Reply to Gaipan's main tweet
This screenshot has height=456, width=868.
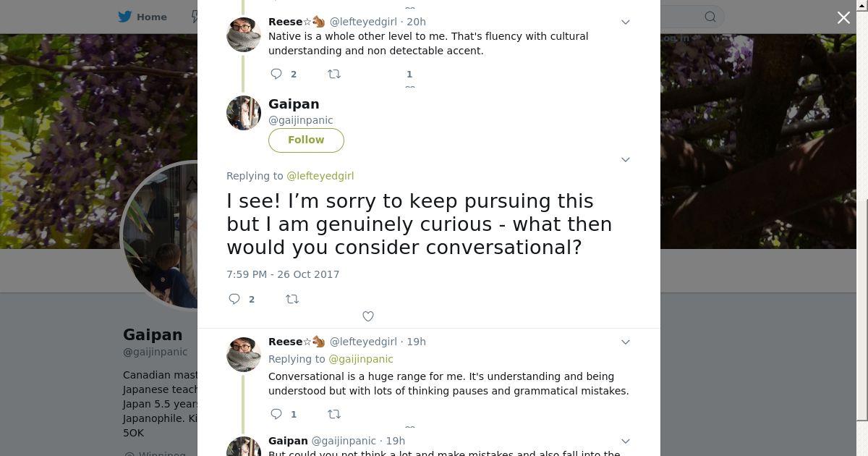click(x=234, y=299)
